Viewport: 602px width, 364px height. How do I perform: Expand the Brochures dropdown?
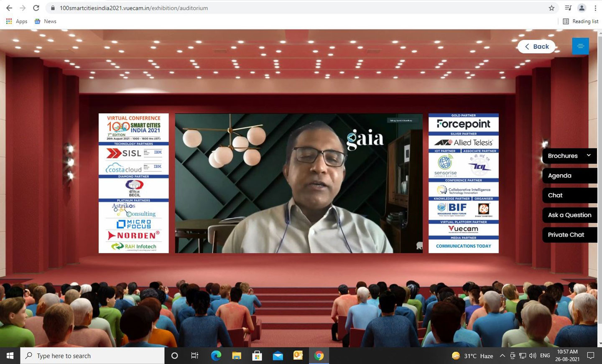click(x=569, y=156)
